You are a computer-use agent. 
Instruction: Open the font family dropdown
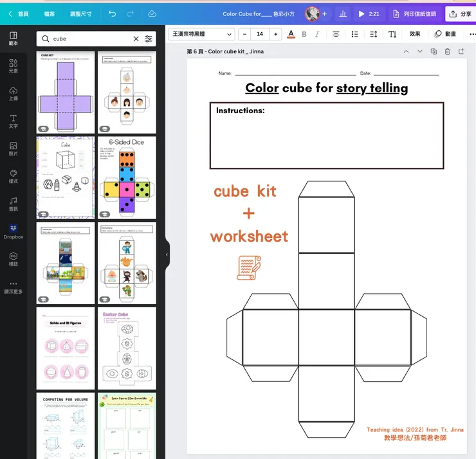(x=201, y=34)
